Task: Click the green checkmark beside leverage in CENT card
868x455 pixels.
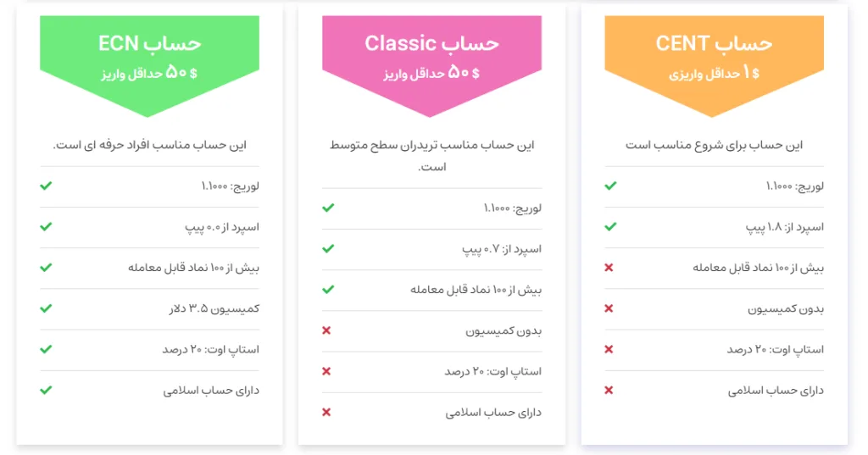Action: [x=610, y=186]
